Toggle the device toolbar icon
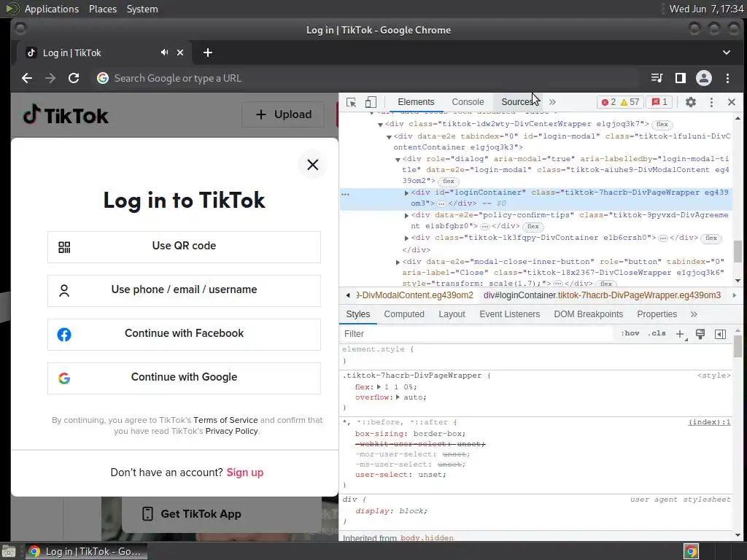Screen dimensions: 747x560 [x=371, y=102]
